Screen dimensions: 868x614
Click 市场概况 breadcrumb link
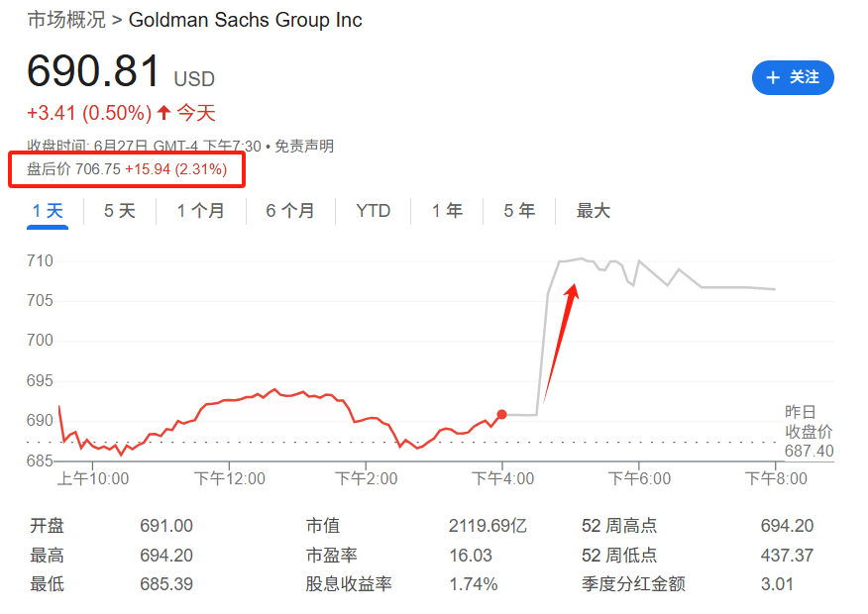(66, 20)
